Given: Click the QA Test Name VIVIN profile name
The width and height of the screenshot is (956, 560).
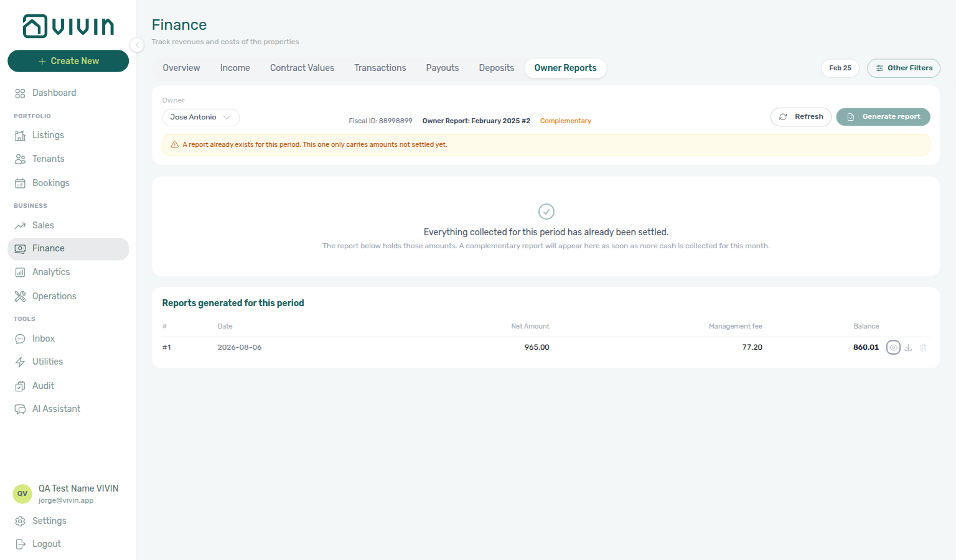Looking at the screenshot, I should pos(78,489).
